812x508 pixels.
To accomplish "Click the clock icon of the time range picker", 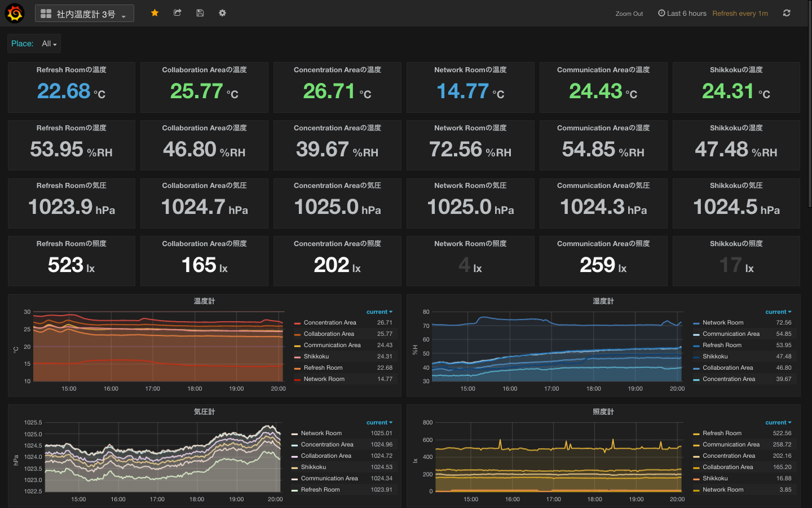I will click(x=661, y=13).
